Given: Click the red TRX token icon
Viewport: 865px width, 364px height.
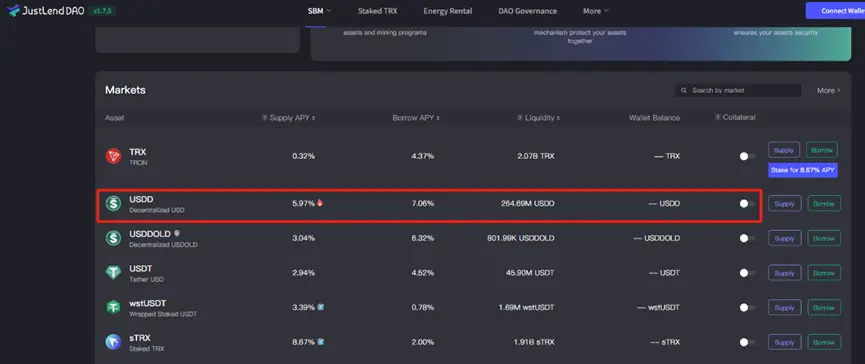Looking at the screenshot, I should coord(113,157).
